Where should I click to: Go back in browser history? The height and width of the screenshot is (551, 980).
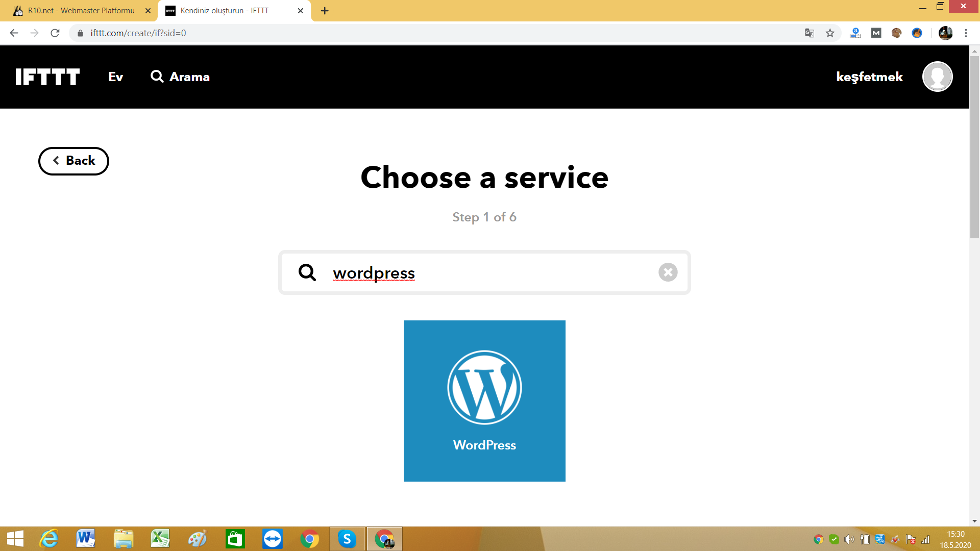pos(14,33)
